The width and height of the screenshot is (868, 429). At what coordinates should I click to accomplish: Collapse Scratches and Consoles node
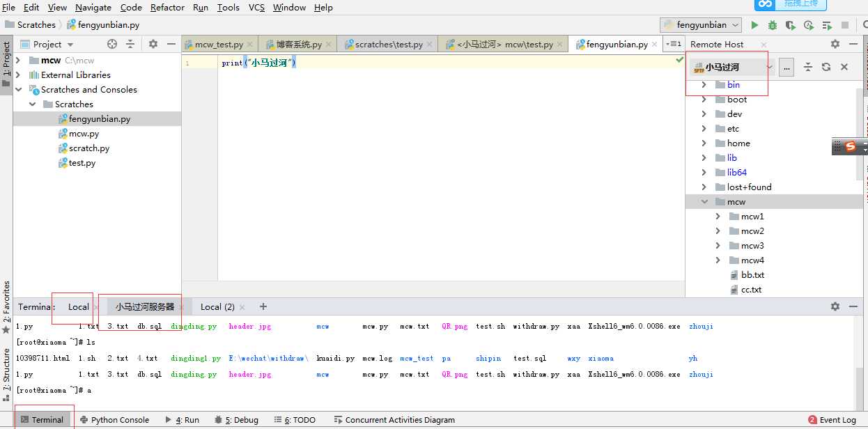click(x=19, y=90)
